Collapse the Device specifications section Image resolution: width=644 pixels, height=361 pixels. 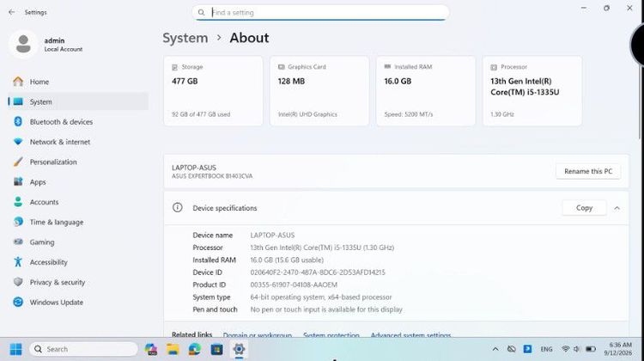coord(617,208)
